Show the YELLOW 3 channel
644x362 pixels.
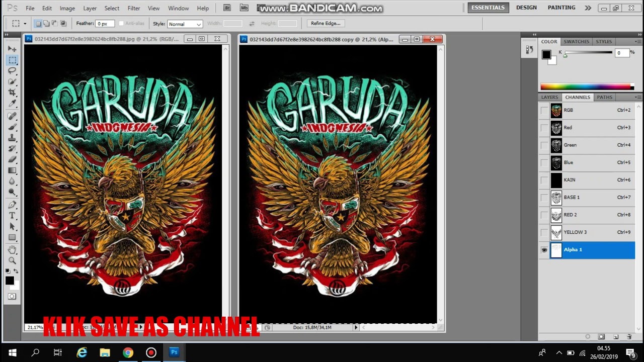[544, 232]
